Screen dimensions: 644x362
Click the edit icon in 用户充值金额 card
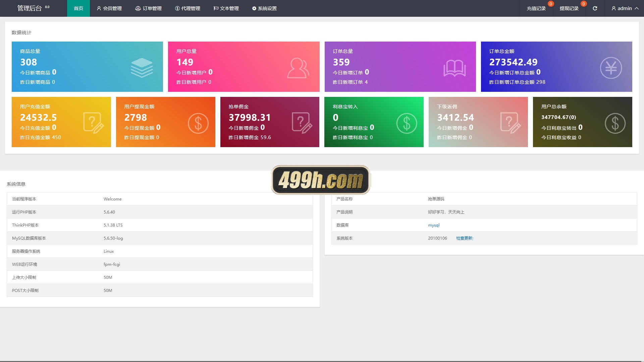[93, 123]
